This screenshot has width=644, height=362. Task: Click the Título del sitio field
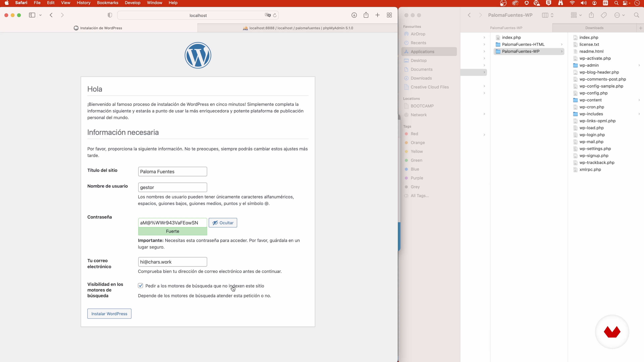coord(173,172)
